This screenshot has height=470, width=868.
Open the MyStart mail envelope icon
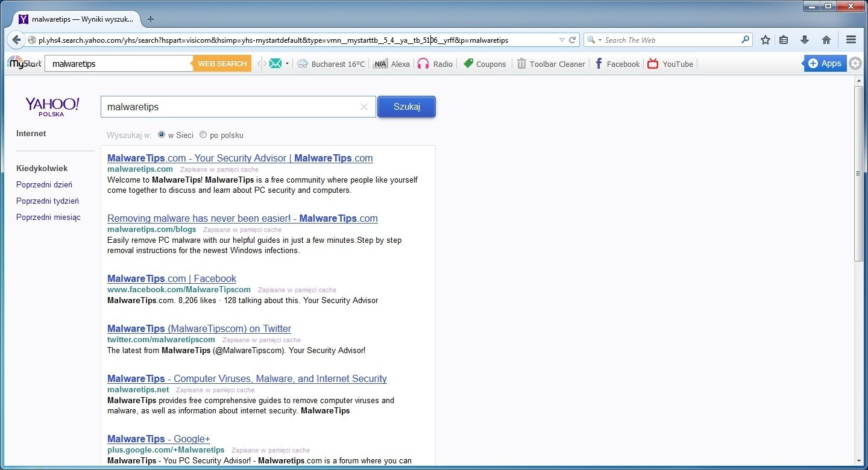tap(275, 63)
